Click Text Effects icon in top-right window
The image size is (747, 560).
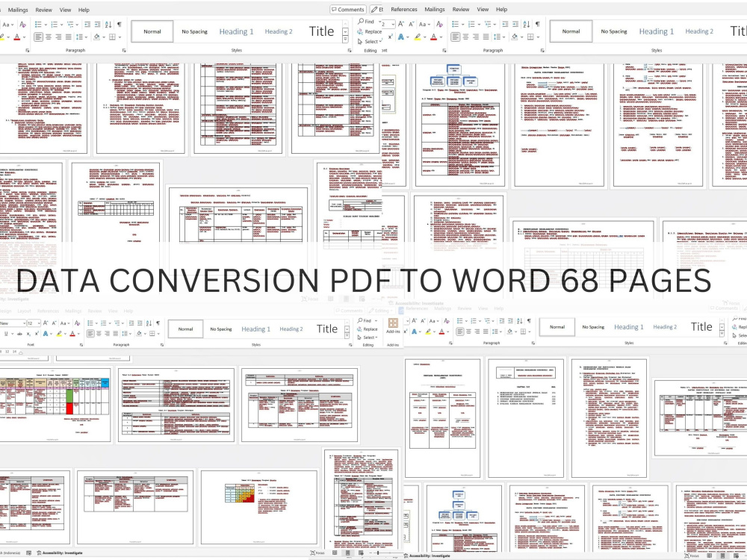pyautogui.click(x=401, y=37)
